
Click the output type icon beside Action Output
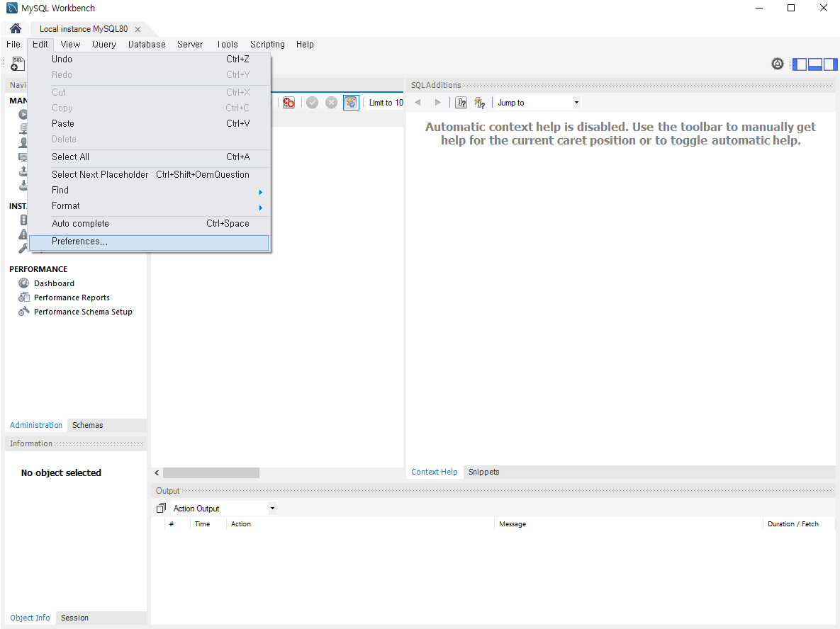pos(161,508)
